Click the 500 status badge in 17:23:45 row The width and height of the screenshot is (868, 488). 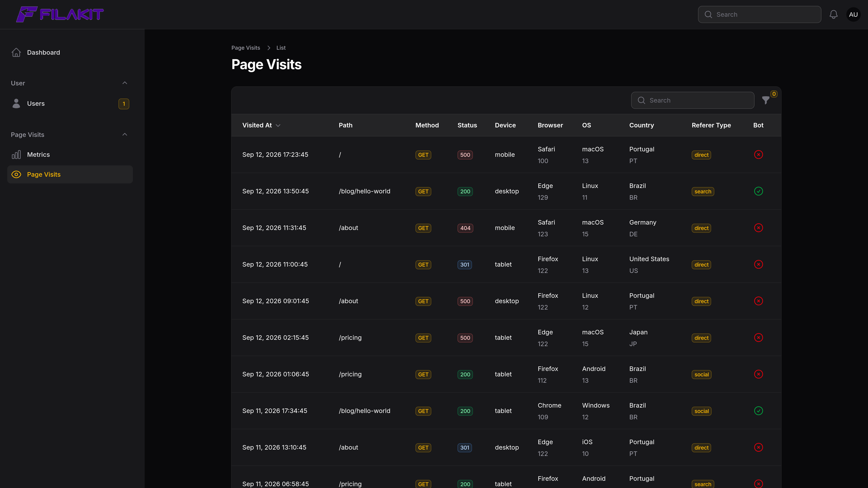465,155
